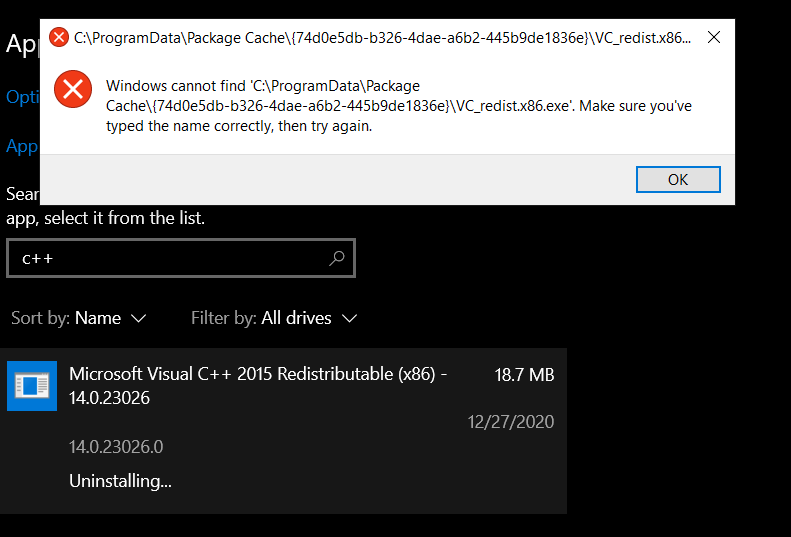
Task: Click the Visual C++ Redistributable app icon
Action: 32,386
